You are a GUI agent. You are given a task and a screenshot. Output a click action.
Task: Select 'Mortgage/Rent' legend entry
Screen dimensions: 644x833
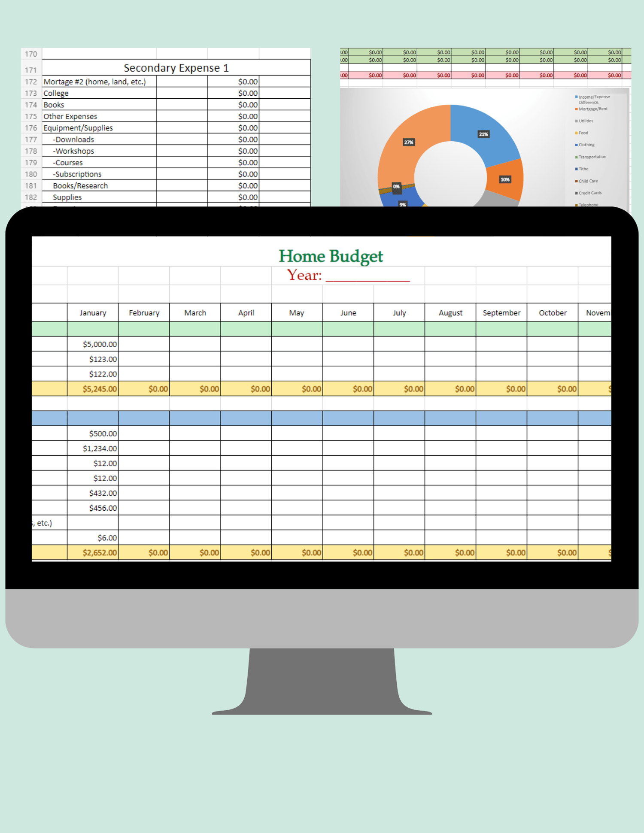tap(591, 109)
